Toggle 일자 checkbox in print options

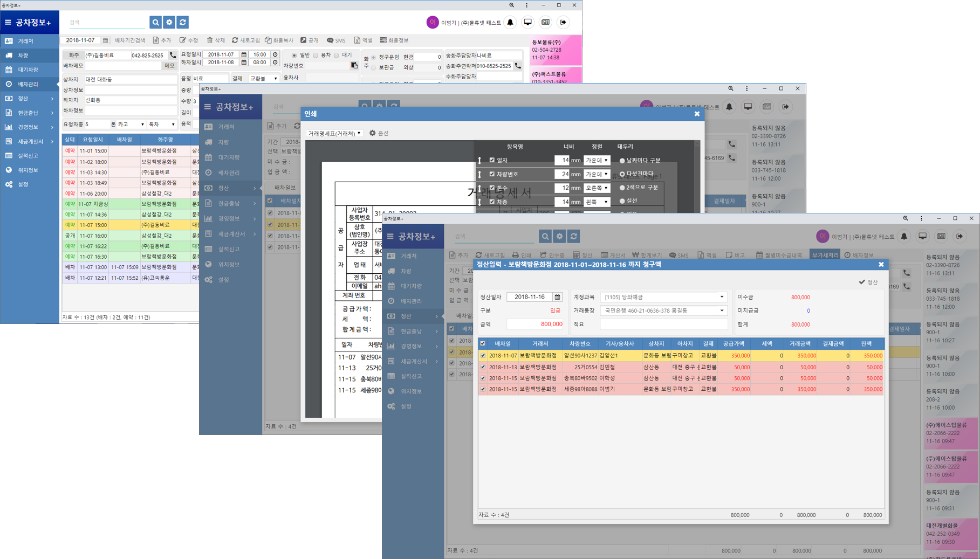coord(492,160)
